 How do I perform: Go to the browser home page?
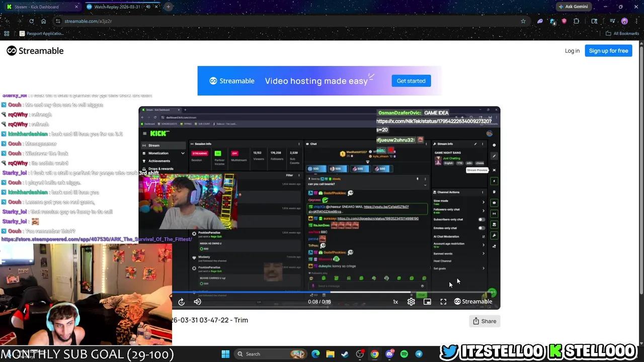[x=43, y=21]
